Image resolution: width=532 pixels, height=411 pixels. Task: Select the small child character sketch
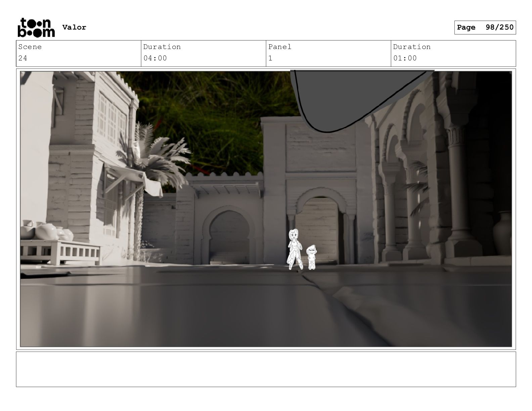point(312,257)
